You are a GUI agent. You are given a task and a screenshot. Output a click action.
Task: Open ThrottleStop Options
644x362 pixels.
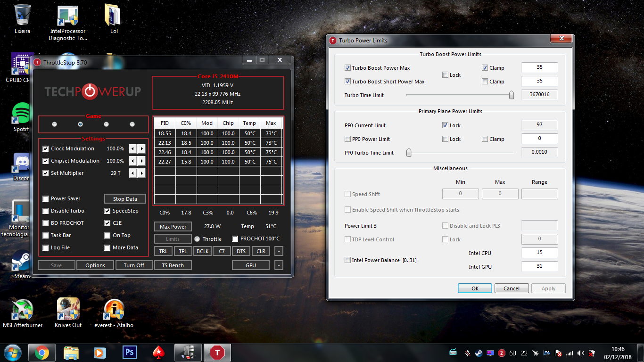(x=95, y=265)
